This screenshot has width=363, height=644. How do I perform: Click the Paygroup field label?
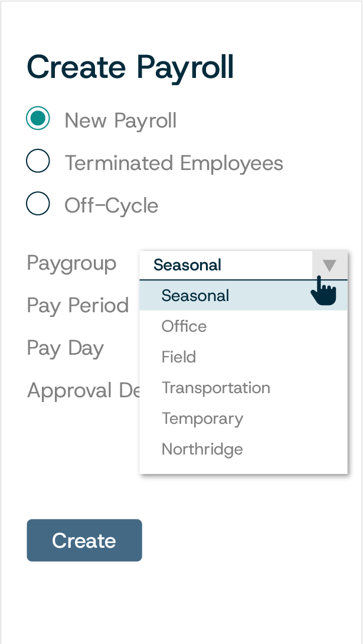[x=71, y=264]
